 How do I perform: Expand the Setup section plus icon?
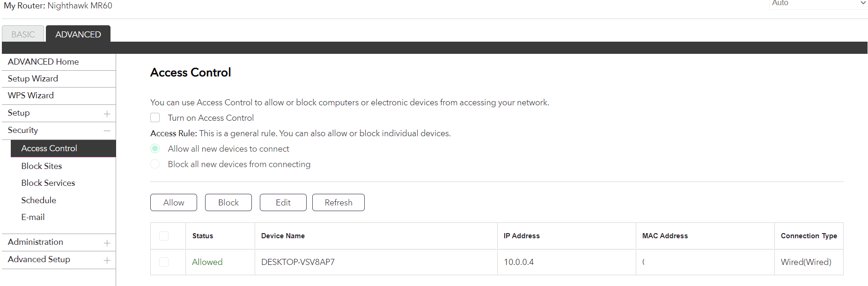[107, 114]
